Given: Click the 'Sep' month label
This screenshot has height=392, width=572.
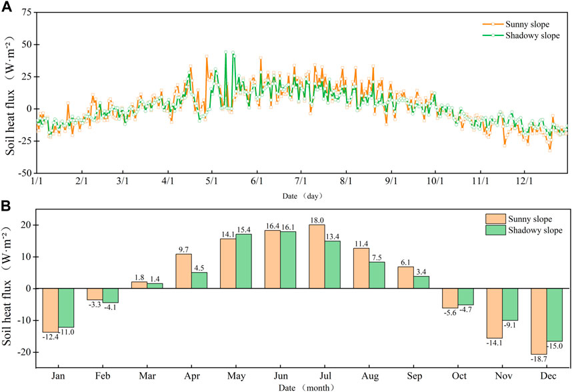Looking at the screenshot, I should pos(415,376).
